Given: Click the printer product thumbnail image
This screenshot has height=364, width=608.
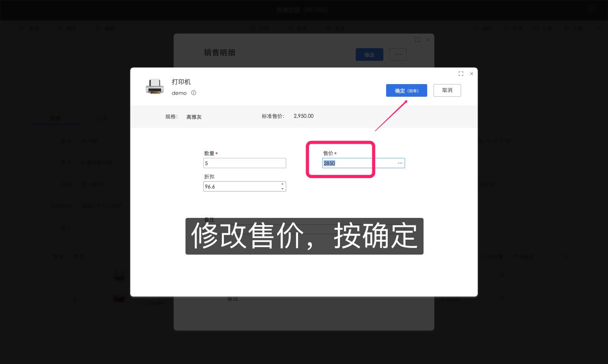Looking at the screenshot, I should click(x=155, y=86).
